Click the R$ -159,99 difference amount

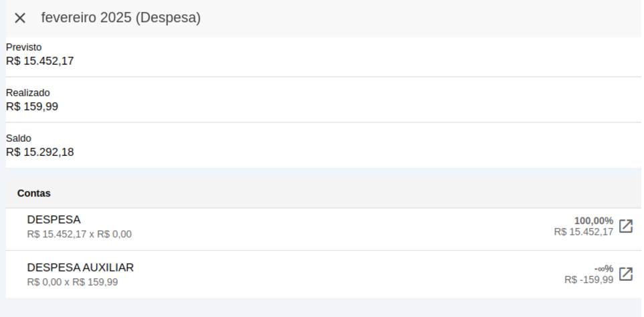pos(588,280)
